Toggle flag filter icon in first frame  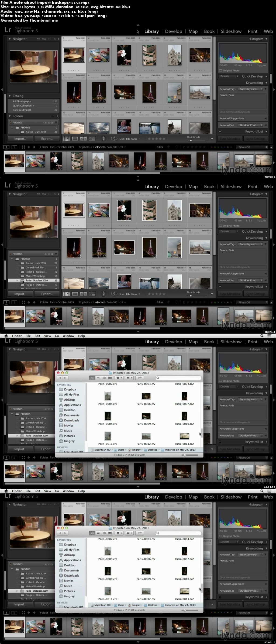click(168, 147)
